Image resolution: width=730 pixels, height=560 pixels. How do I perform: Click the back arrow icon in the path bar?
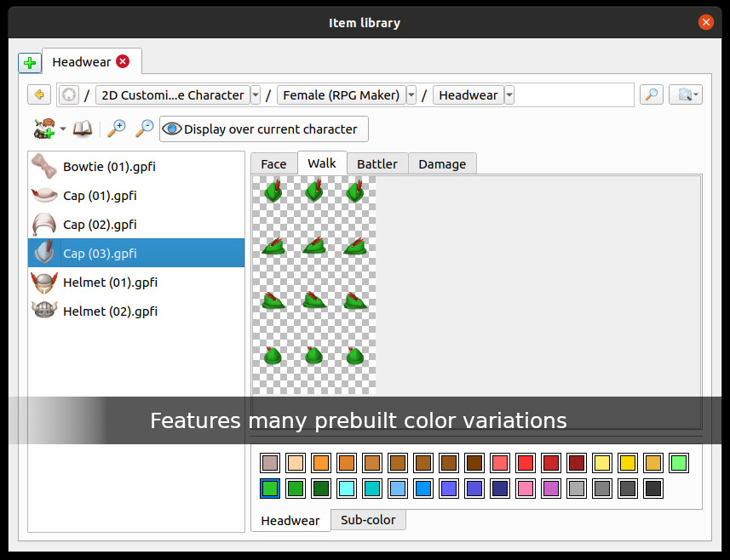39,94
